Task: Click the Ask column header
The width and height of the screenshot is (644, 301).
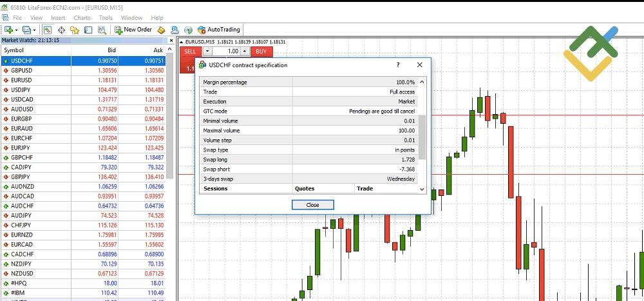Action: pyautogui.click(x=142, y=50)
